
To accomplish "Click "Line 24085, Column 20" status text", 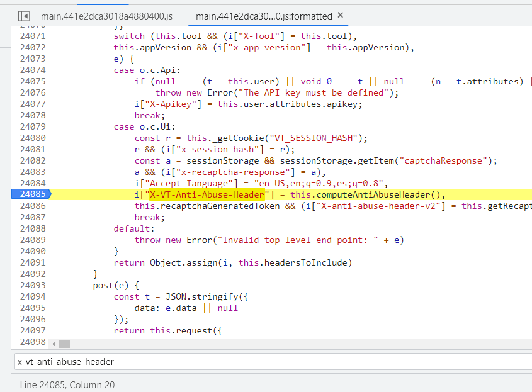I will (67, 385).
